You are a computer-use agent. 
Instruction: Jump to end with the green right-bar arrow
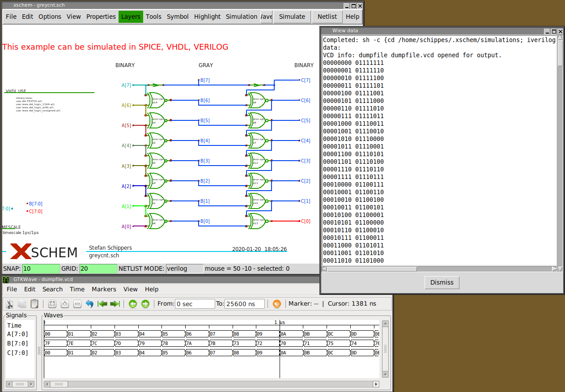click(115, 304)
